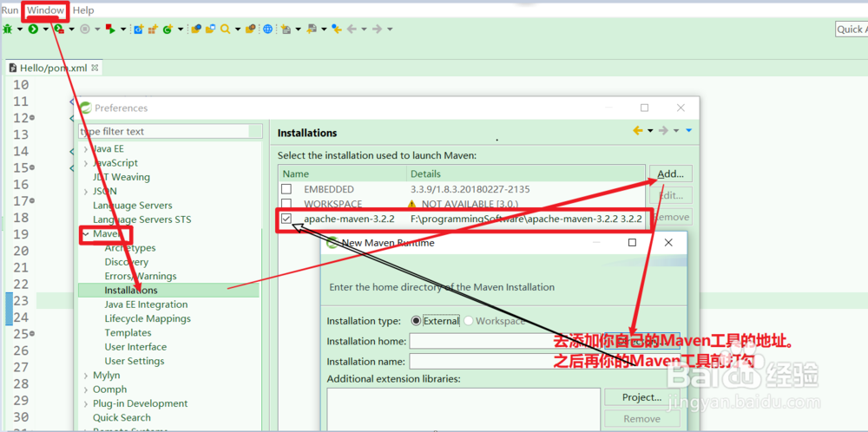Click the orange New blocks icon

(154, 29)
